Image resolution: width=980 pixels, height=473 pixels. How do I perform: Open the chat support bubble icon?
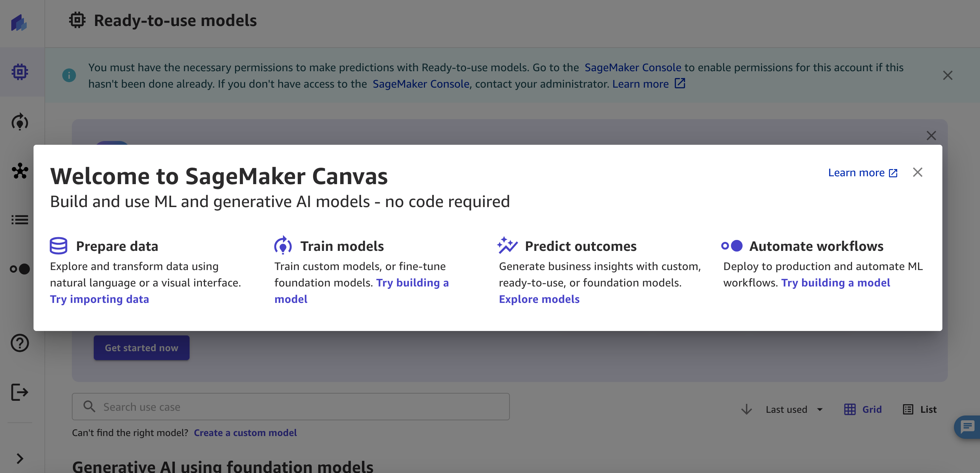point(967,426)
